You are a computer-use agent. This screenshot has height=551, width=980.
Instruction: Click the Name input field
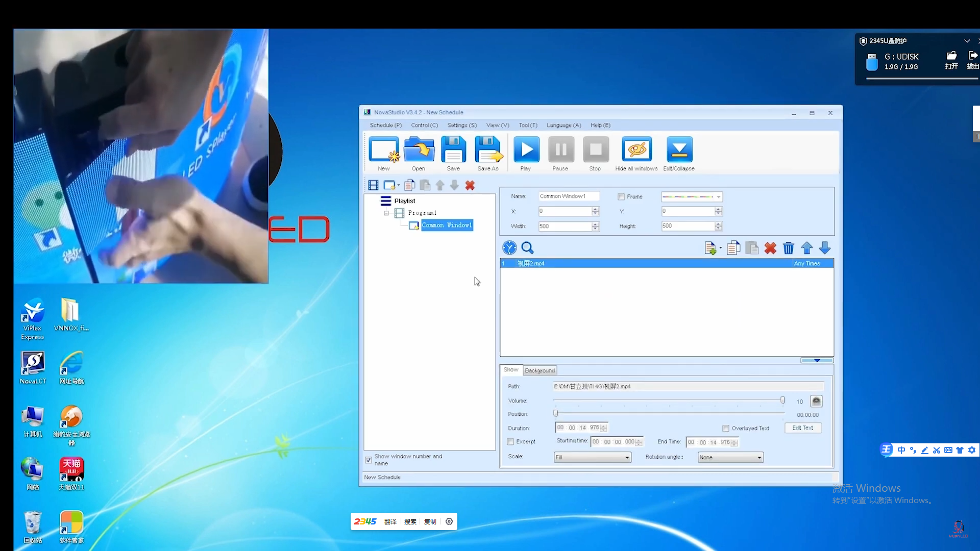pyautogui.click(x=569, y=196)
